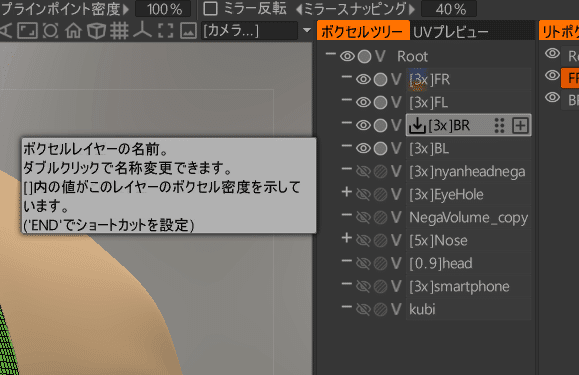Select the NegaVolume_copy layer

tap(468, 217)
